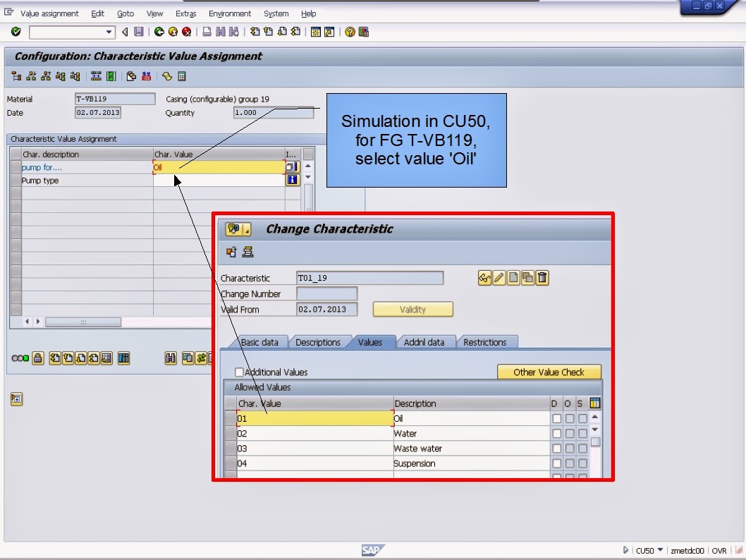Check the O checkbox in the Oil row
The width and height of the screenshot is (746, 560).
click(570, 419)
